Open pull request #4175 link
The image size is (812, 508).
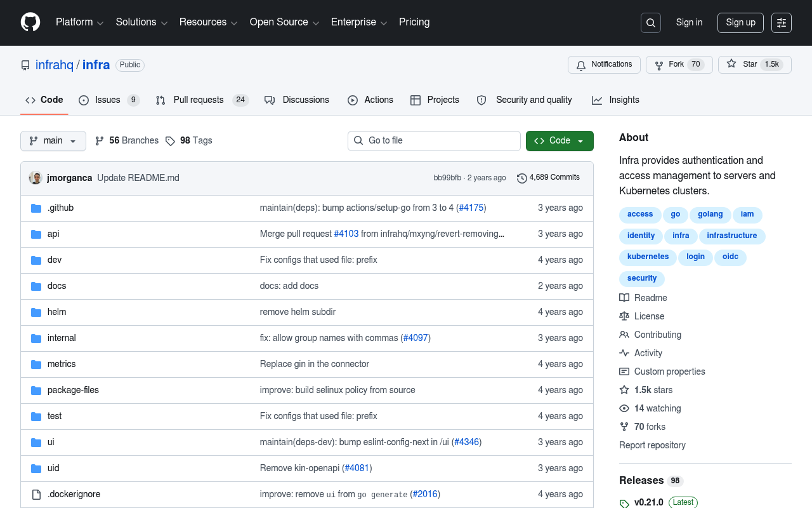point(471,208)
